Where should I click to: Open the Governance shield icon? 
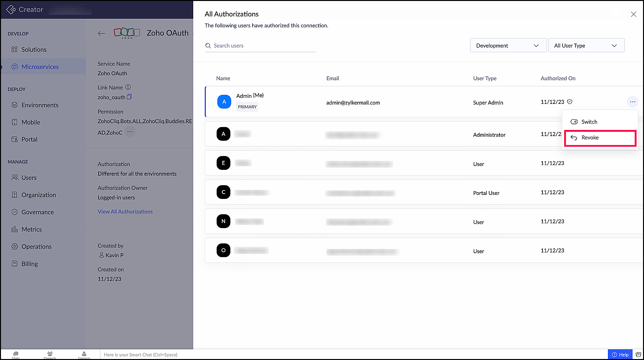[x=14, y=212]
